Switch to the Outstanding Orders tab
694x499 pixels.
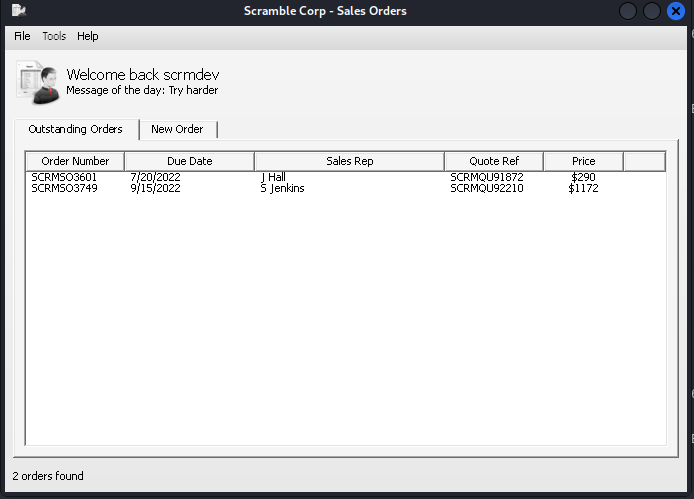(75, 129)
